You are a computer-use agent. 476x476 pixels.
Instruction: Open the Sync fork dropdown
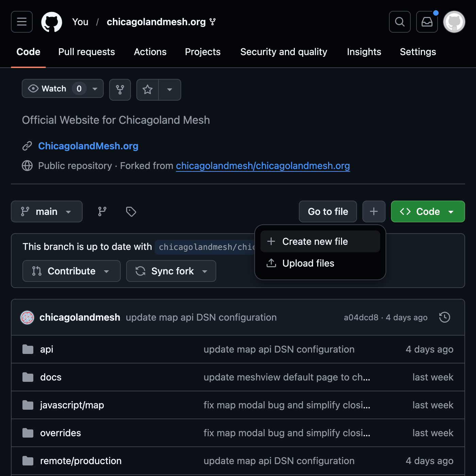pos(171,271)
